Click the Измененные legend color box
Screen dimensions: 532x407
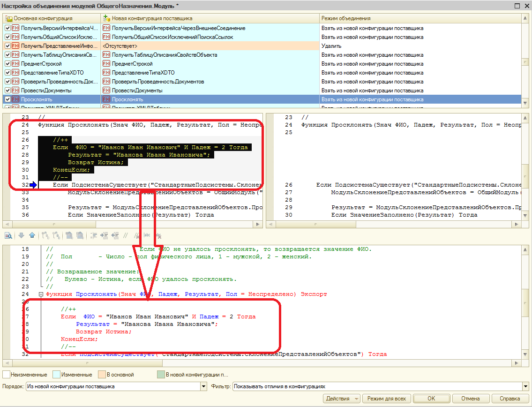click(57, 375)
